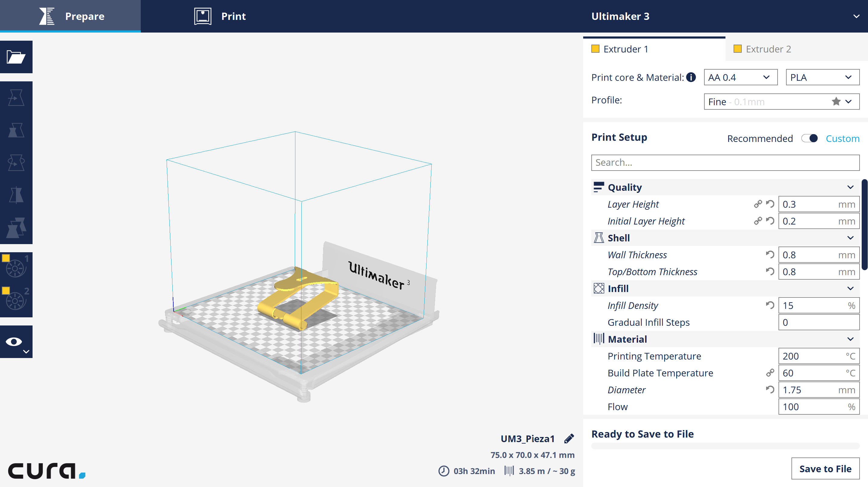This screenshot has width=868, height=487.
Task: Select the Per Model Settings tool
Action: click(16, 228)
